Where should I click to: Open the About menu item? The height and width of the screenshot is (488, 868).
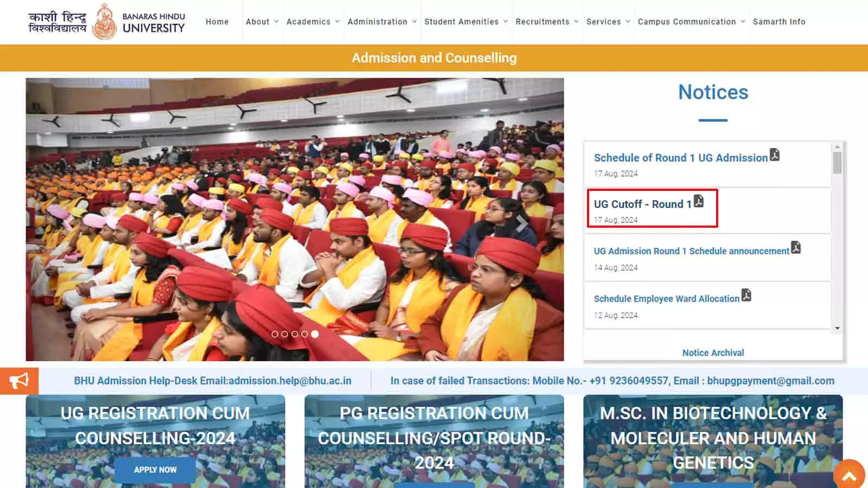coord(258,22)
